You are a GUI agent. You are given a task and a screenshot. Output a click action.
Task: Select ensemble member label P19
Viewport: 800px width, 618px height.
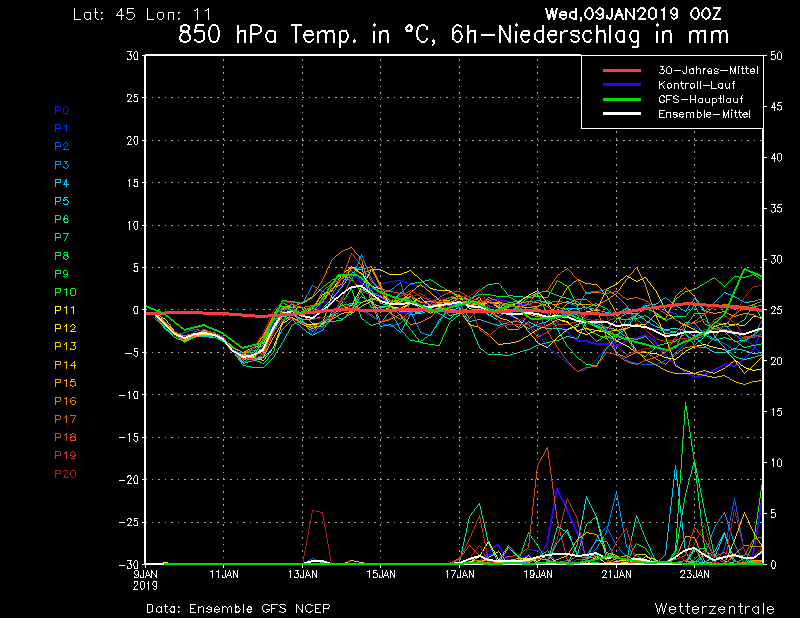pyautogui.click(x=65, y=455)
